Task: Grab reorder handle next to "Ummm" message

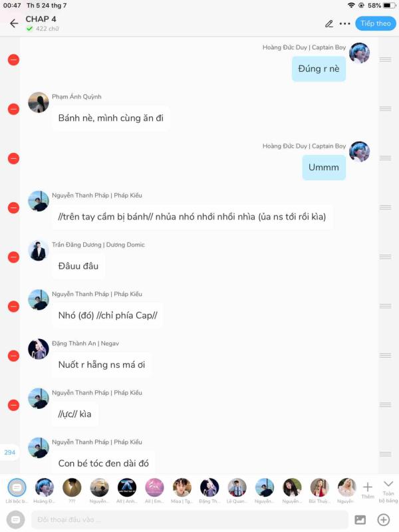Action: click(x=385, y=158)
